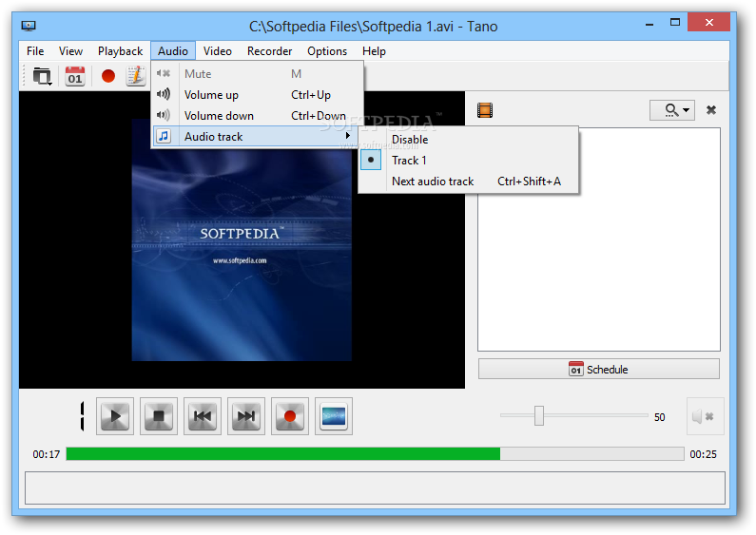Open the channel list toolbar dropdown icon
This screenshot has width=756, height=535.
click(x=42, y=76)
